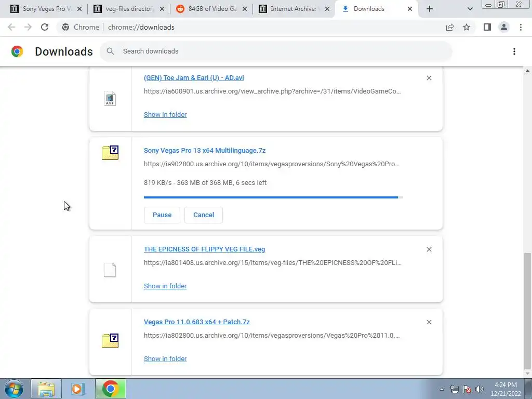Click the ia600901 source URL text

(272, 91)
